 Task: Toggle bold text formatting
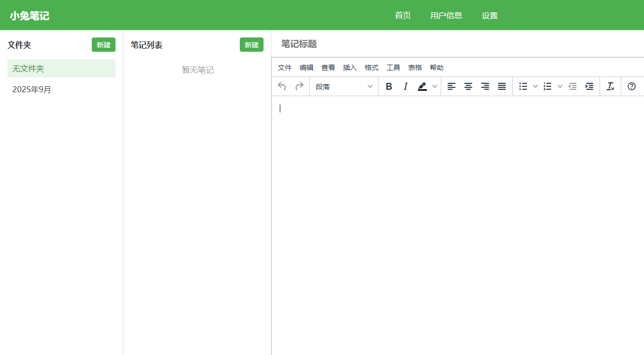point(389,86)
